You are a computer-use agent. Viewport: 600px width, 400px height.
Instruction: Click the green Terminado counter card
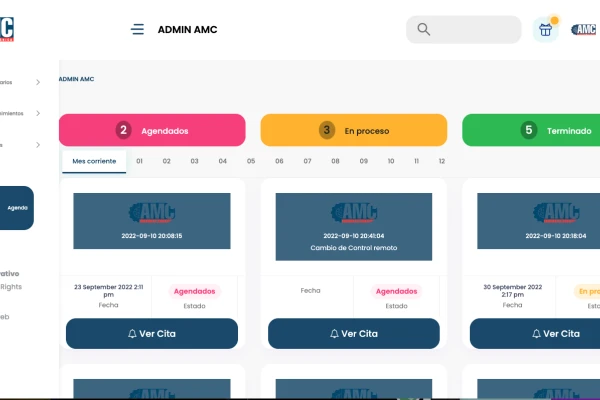531,130
